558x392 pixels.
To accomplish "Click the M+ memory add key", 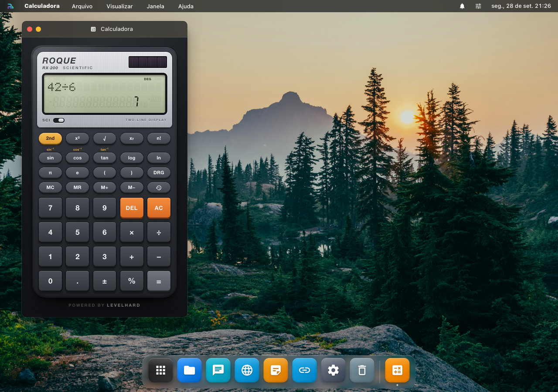I will [x=105, y=188].
